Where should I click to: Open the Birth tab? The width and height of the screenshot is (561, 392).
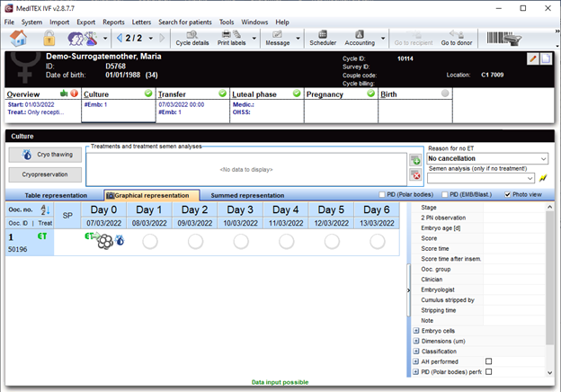(415, 105)
